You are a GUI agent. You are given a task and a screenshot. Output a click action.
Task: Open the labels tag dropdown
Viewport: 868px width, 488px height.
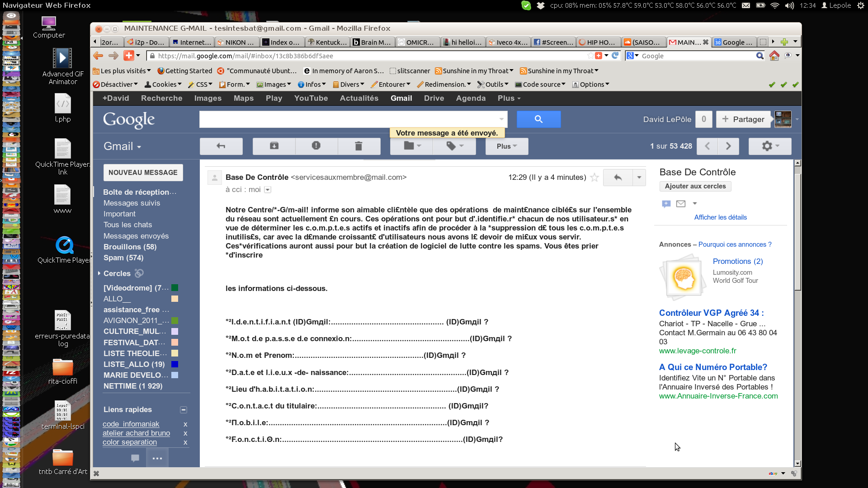(454, 146)
